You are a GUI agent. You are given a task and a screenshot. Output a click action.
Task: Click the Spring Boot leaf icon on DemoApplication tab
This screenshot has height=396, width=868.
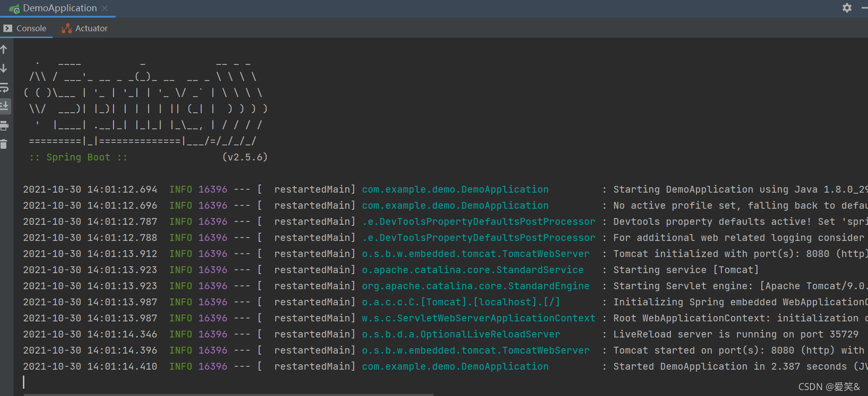(x=14, y=9)
